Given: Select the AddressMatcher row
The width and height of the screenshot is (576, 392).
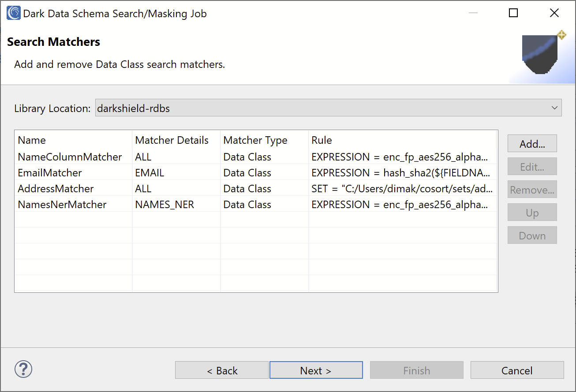Looking at the screenshot, I should (x=256, y=189).
